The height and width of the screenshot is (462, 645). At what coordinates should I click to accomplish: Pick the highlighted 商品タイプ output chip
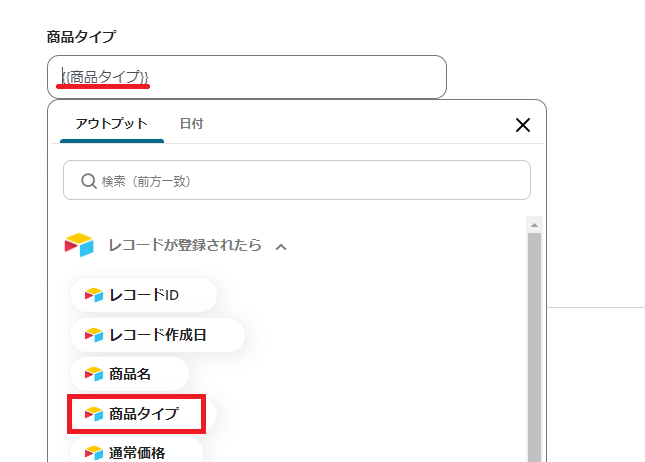click(144, 413)
